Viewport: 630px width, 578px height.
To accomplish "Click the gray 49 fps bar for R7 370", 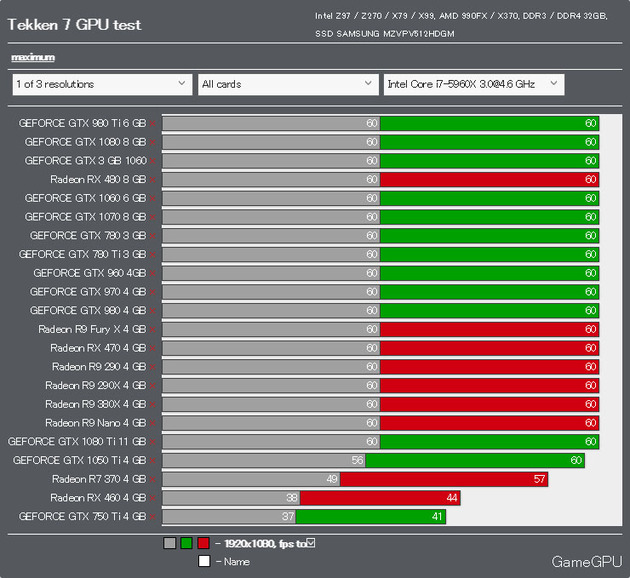I will coord(251,479).
